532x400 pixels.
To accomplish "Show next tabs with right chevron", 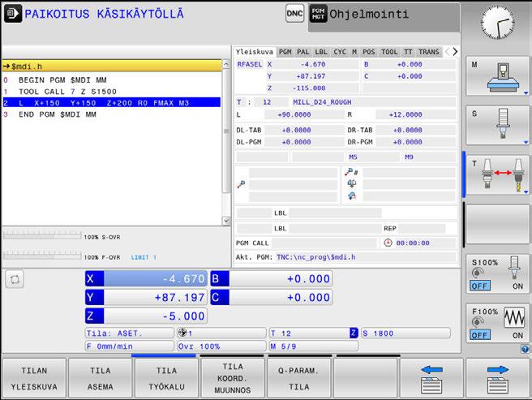I will 455,52.
